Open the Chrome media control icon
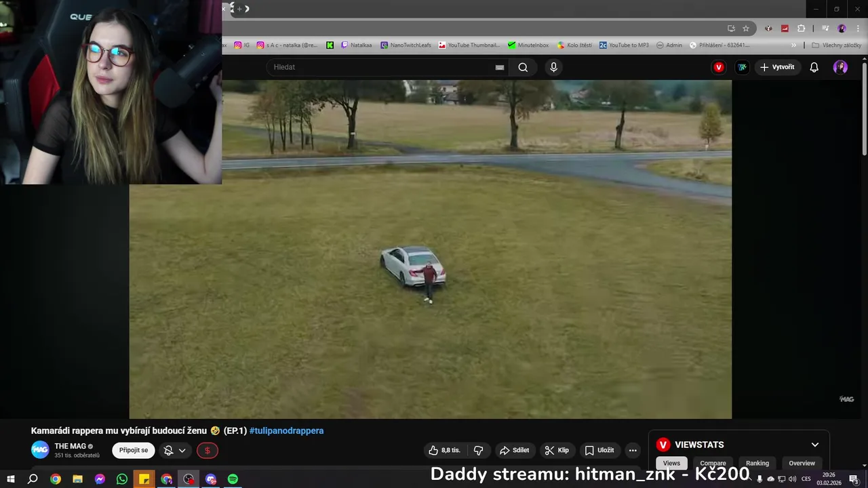The height and width of the screenshot is (488, 868). click(x=825, y=28)
